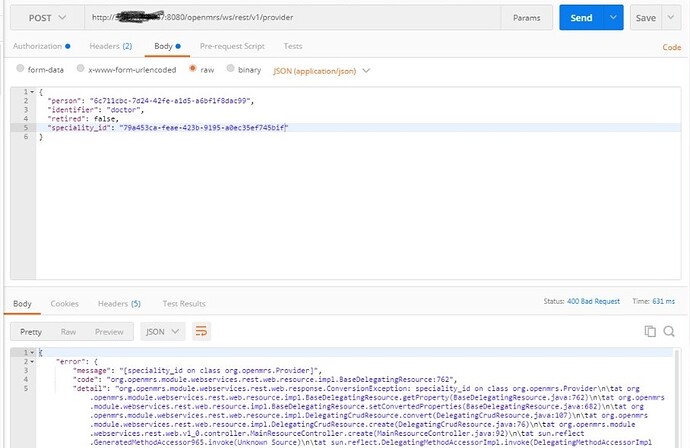The image size is (690, 448).
Task: Open the response JSON format dropdown
Action: tap(162, 331)
